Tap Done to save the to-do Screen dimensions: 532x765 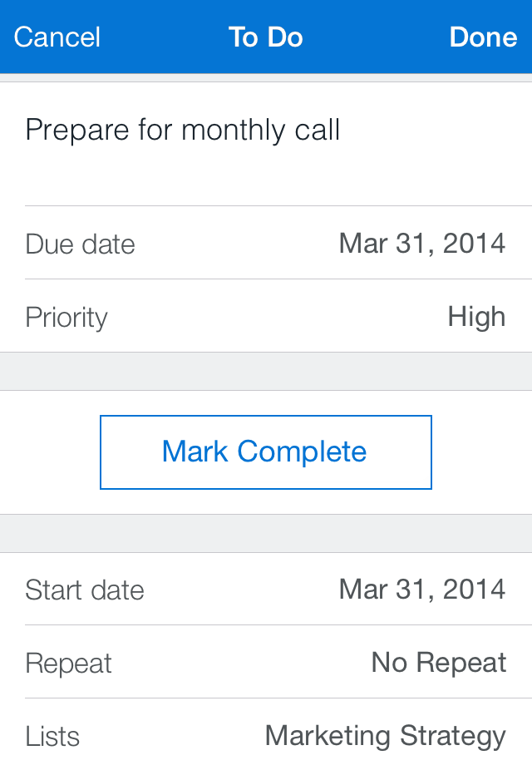point(483,37)
